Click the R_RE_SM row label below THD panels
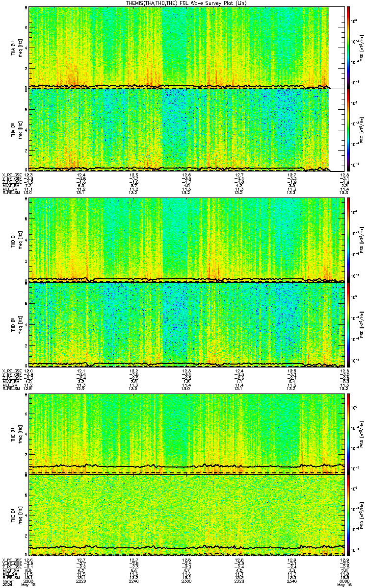 coord(11,388)
